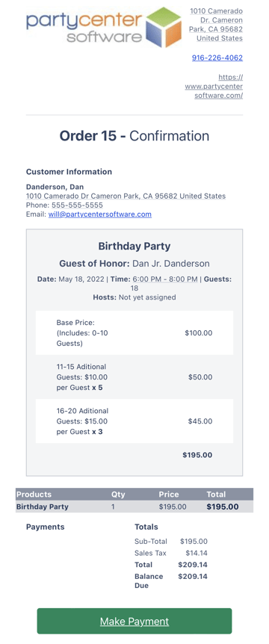Select the 11-15 Aditional Guests row
The width and height of the screenshot is (269, 644).
[x=134, y=377]
